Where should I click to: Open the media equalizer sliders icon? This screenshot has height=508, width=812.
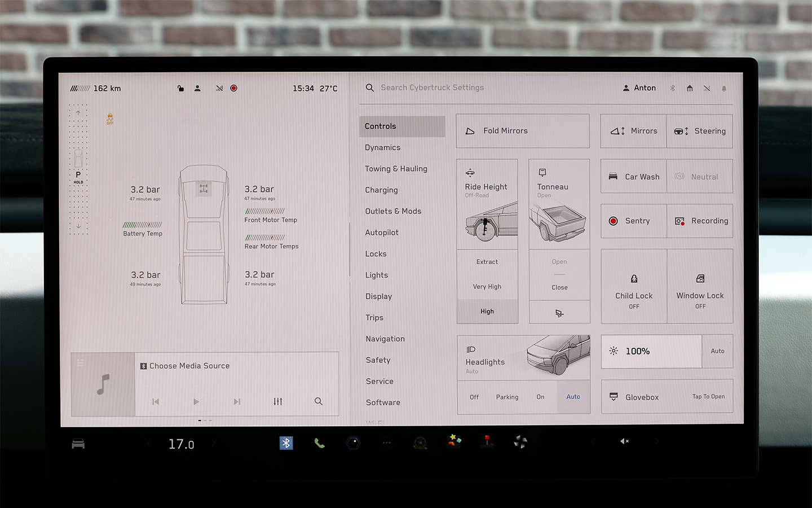[277, 402]
